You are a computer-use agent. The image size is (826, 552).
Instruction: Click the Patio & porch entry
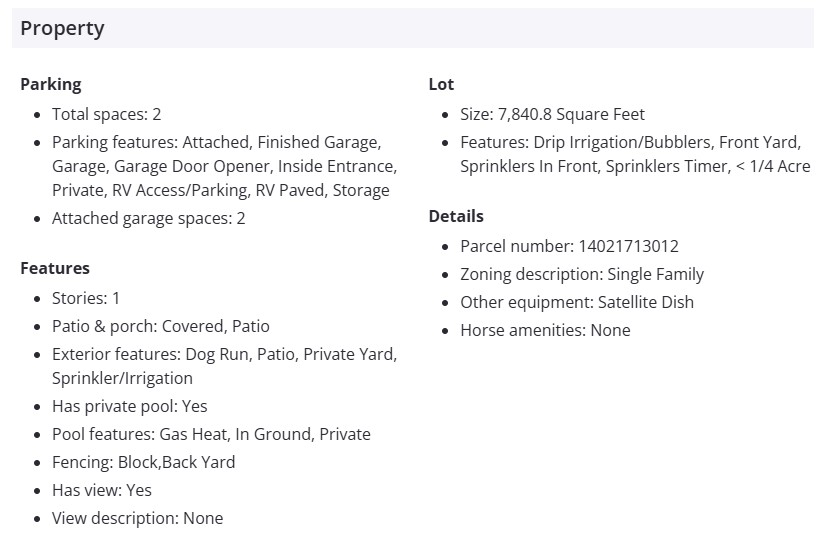(160, 326)
